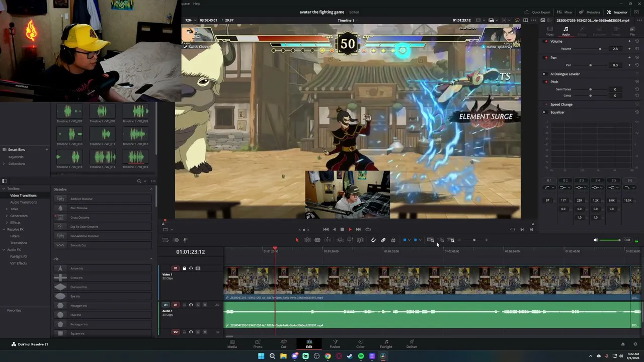
Task: Toggle timeline Snapping magnet icon
Action: [373, 240]
